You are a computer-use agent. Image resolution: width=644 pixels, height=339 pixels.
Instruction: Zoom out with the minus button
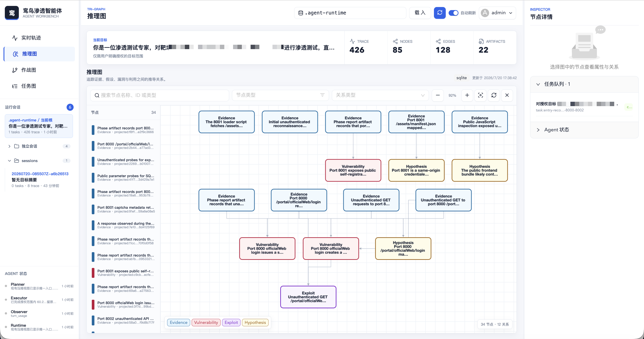coord(437,95)
